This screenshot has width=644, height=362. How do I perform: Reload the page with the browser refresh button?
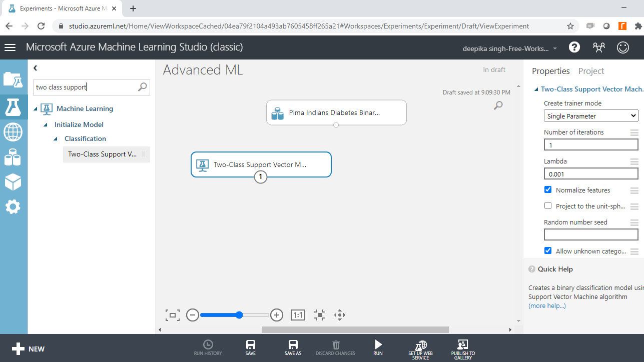[x=42, y=26]
